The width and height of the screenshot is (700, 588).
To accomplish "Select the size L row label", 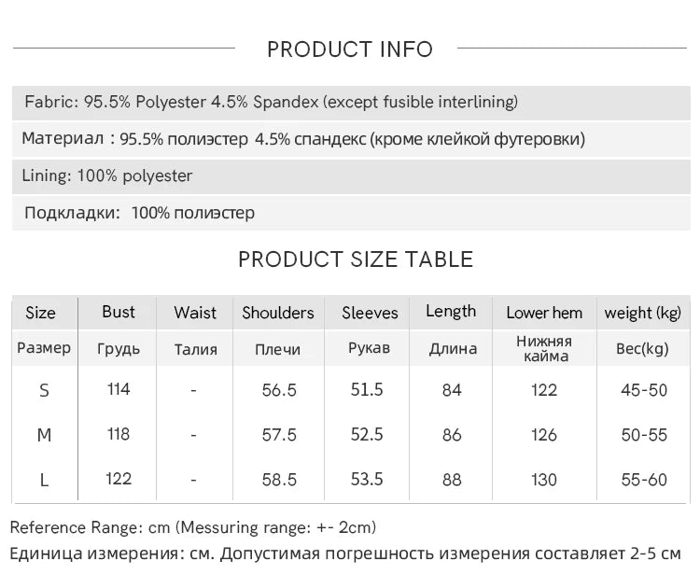I will (x=44, y=480).
